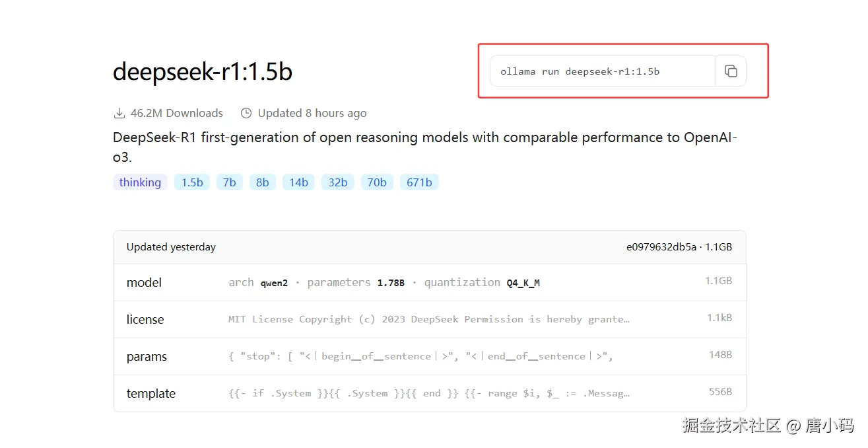The image size is (868, 448).
Task: Switch to the 7b model tab
Action: pyautogui.click(x=229, y=182)
